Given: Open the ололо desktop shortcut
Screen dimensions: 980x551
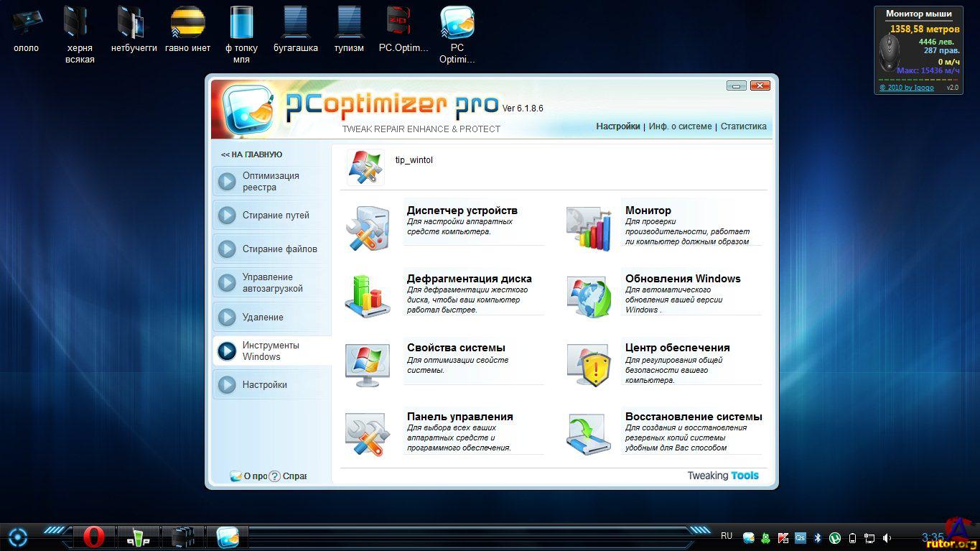Looking at the screenshot, I should pos(27,29).
